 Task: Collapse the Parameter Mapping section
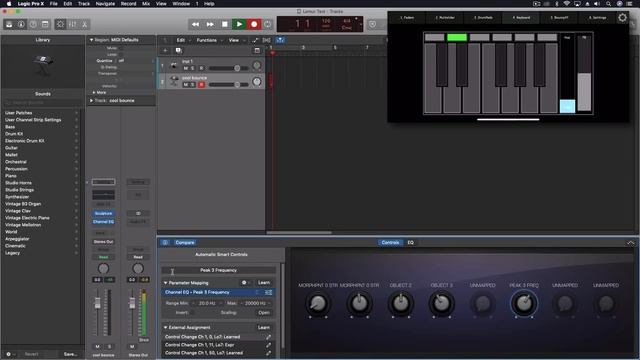(165, 283)
